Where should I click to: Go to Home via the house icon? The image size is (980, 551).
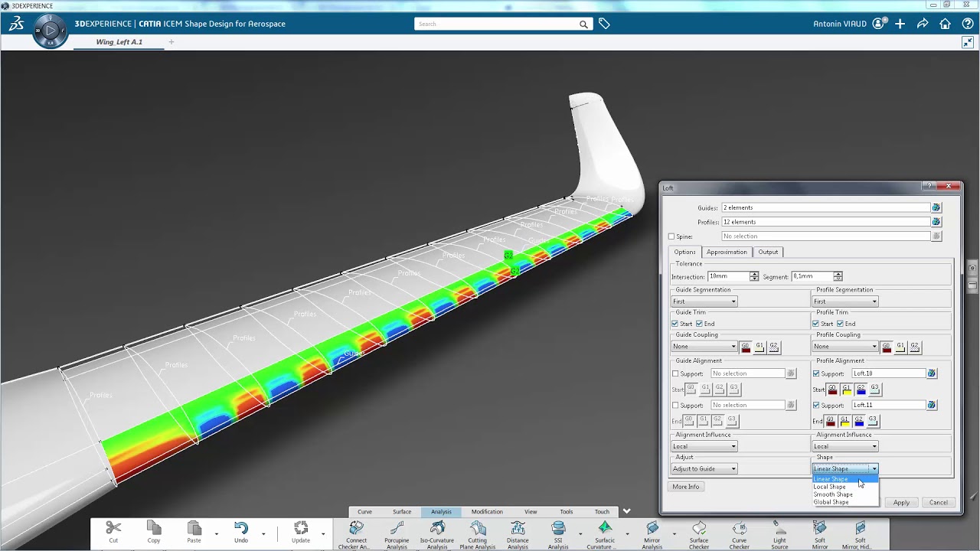(945, 24)
